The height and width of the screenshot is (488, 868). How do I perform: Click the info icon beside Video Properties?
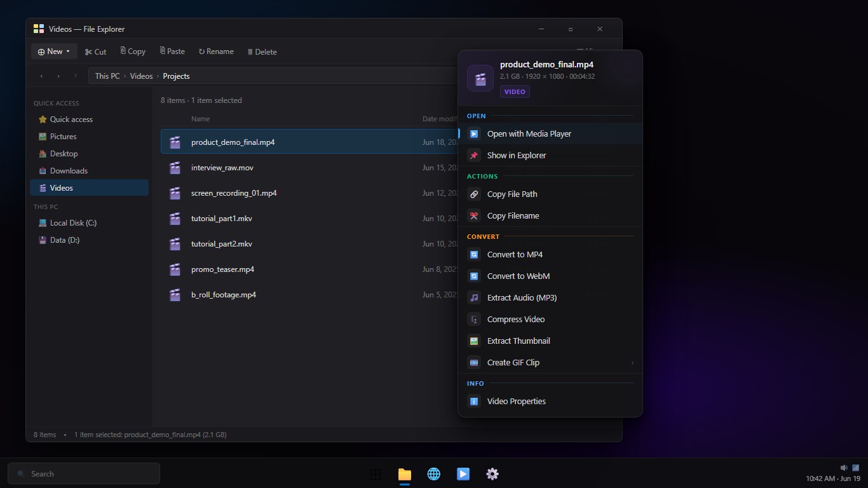[474, 401]
